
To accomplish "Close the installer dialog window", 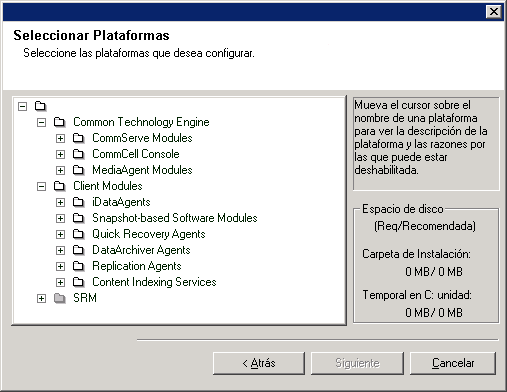I will pyautogui.click(x=494, y=12).
